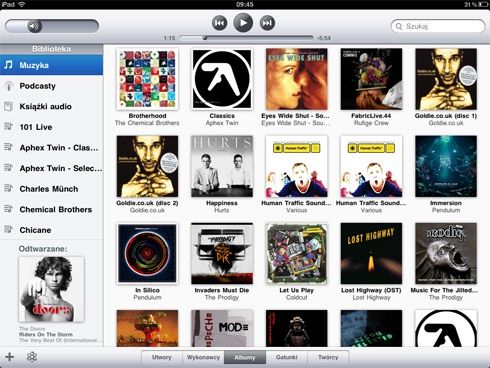Open the Depeche Mode album cover
The height and width of the screenshot is (368, 490).
pos(222,328)
